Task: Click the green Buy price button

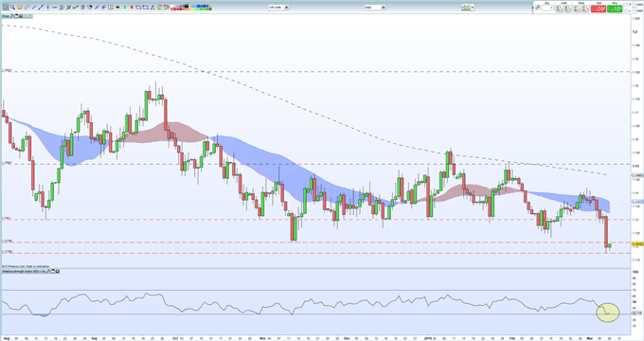Action: pyautogui.click(x=615, y=9)
